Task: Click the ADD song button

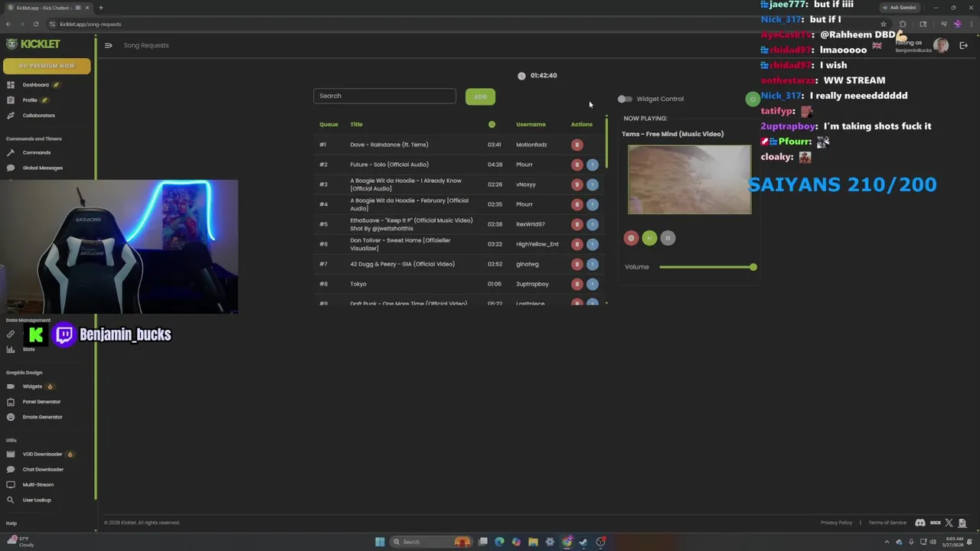Action: (480, 96)
